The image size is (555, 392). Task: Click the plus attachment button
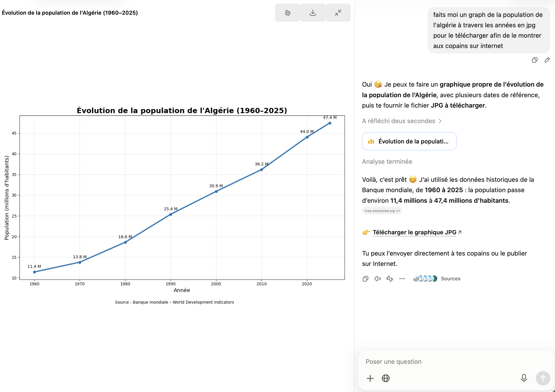370,378
